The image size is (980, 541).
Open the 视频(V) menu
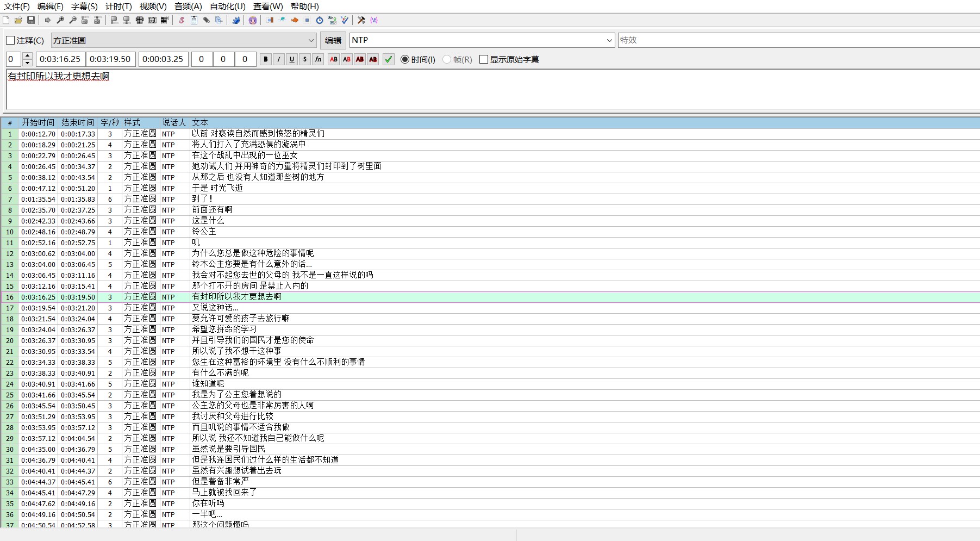tap(153, 7)
